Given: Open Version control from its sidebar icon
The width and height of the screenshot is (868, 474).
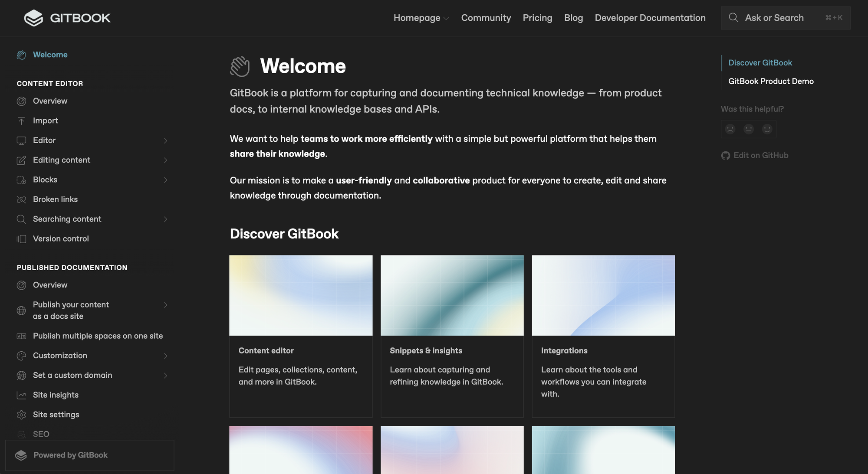Looking at the screenshot, I should coord(21,239).
